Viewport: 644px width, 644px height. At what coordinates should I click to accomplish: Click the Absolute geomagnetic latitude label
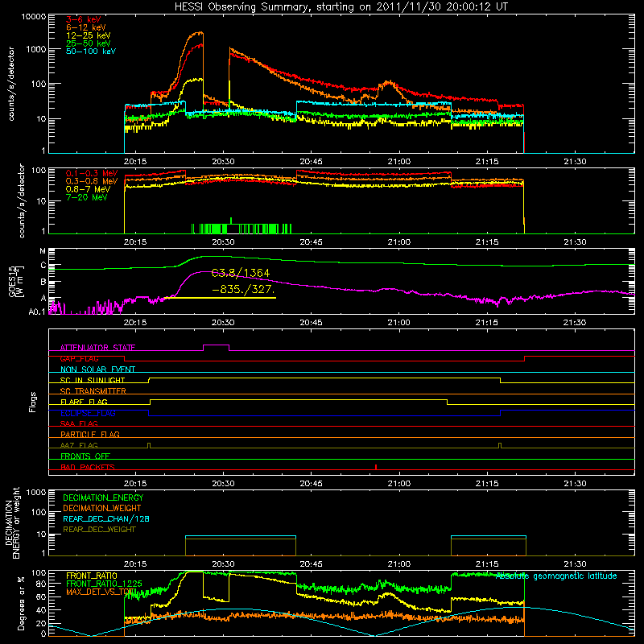[556, 576]
